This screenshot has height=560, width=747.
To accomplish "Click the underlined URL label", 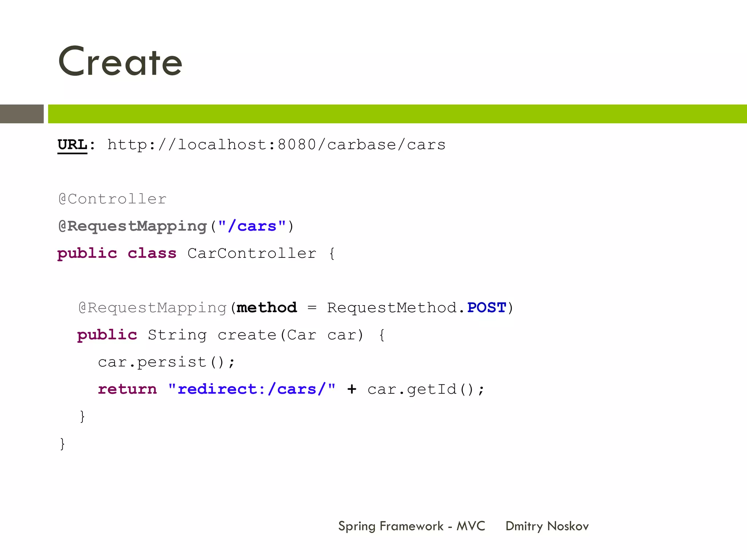I will pyautogui.click(x=72, y=145).
